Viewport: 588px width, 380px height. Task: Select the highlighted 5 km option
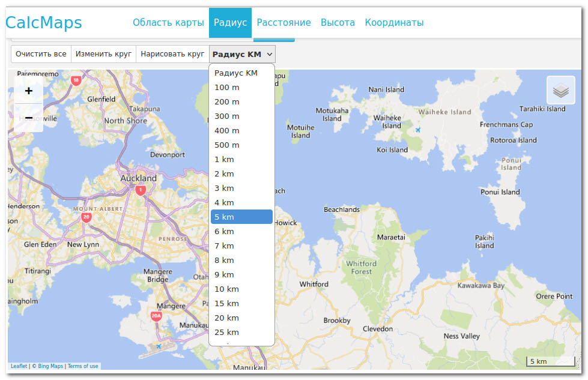coord(241,217)
